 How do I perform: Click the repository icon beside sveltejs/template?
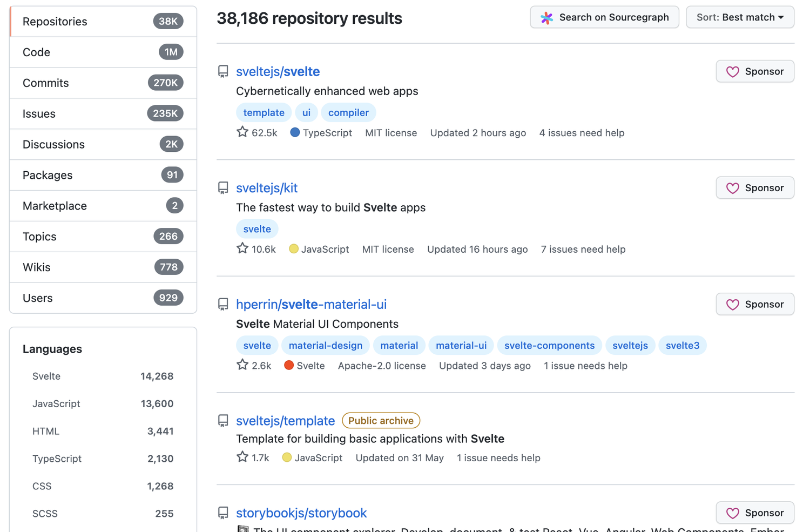click(223, 421)
